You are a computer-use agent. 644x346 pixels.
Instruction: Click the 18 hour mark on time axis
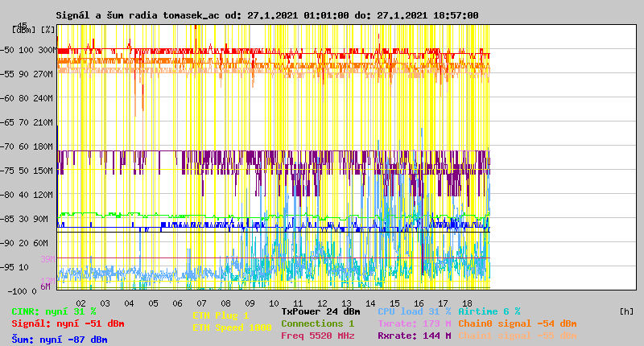pyautogui.click(x=467, y=303)
